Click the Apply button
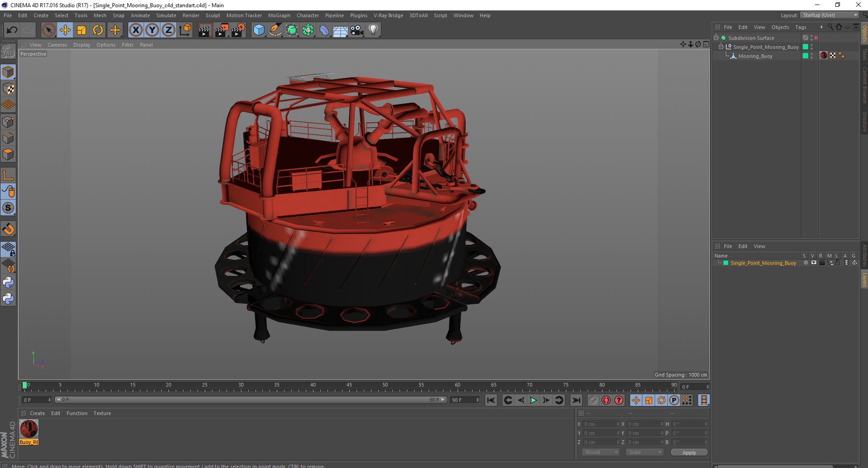 coord(689,453)
